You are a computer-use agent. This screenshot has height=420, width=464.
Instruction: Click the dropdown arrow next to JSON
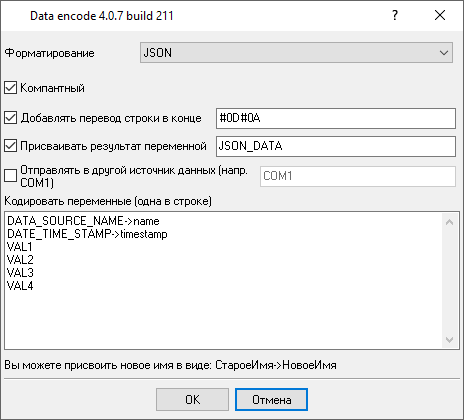[444, 53]
